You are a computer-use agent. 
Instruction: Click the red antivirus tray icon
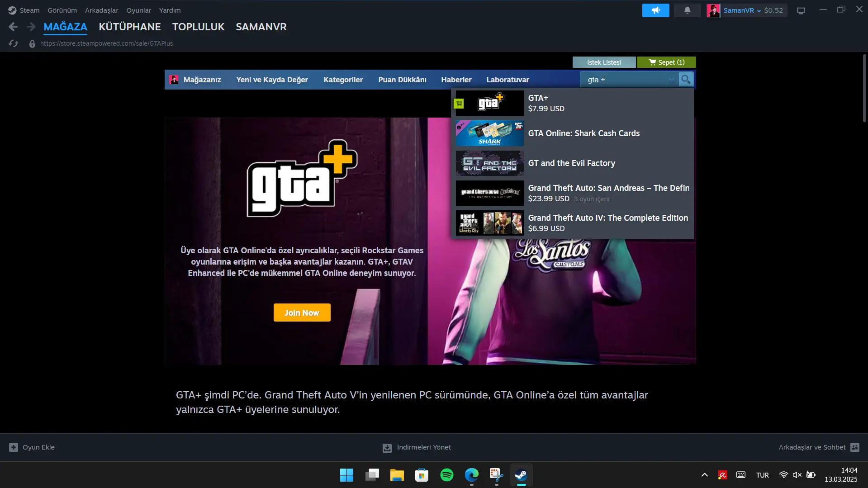[722, 475]
